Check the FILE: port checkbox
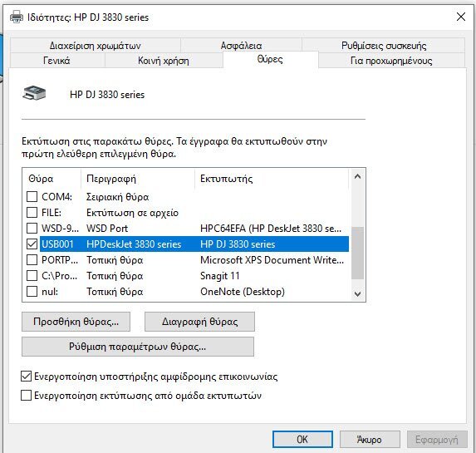Image resolution: width=476 pixels, height=453 pixels. pos(32,213)
